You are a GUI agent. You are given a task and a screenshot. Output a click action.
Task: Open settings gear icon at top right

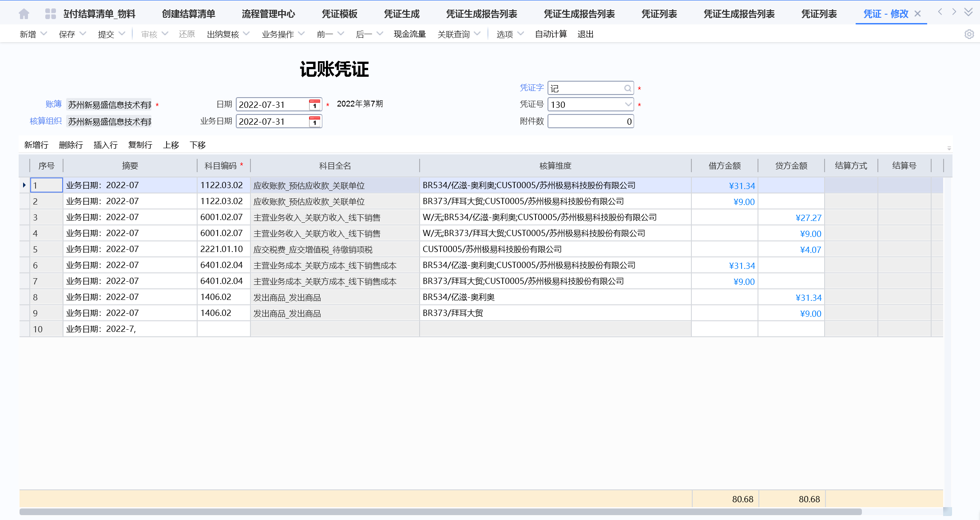969,34
